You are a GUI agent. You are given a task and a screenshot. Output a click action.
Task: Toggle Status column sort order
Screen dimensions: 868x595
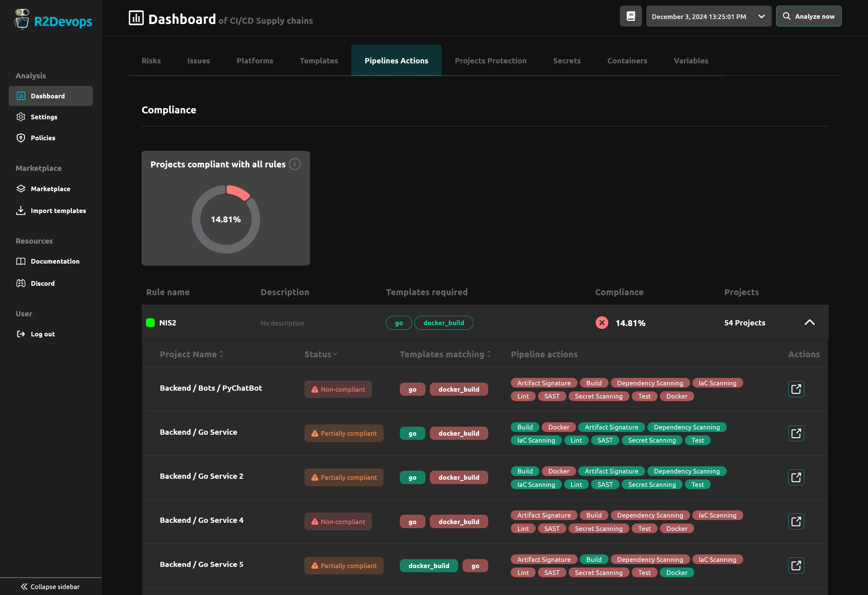click(335, 354)
